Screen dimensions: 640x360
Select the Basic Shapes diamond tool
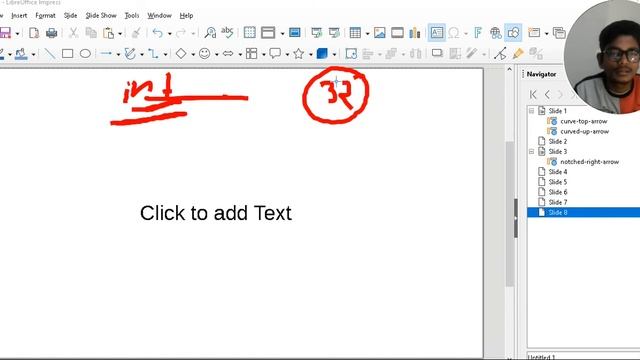181,53
